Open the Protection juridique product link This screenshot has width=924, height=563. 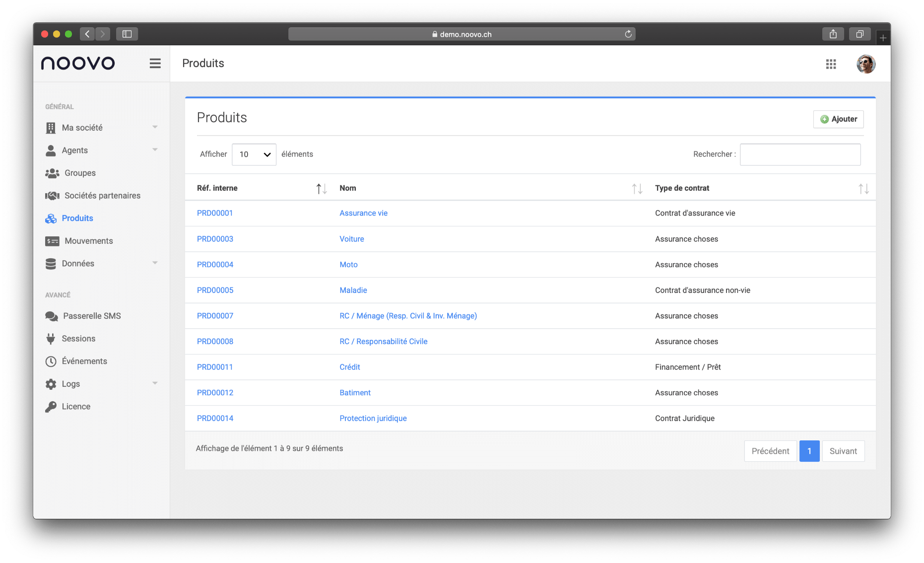[x=373, y=419]
